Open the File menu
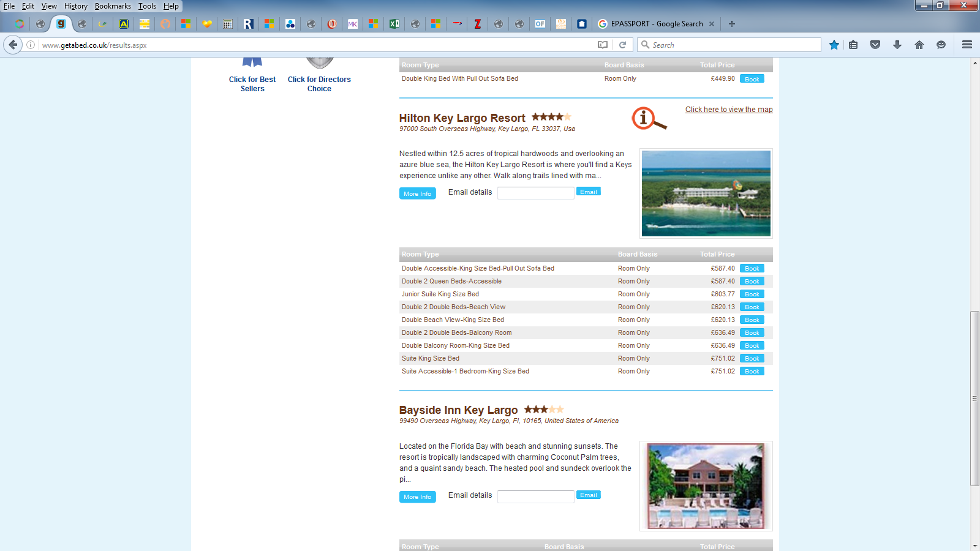This screenshot has width=980, height=551. tap(9, 6)
